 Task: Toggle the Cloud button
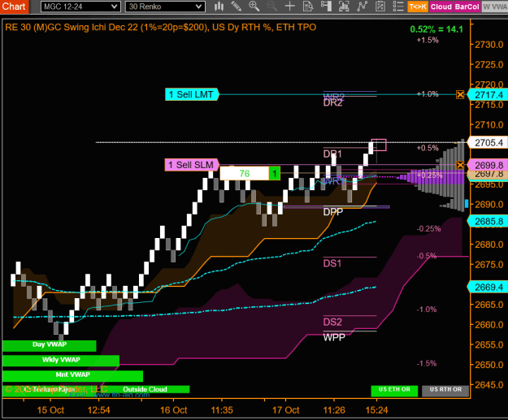pyautogui.click(x=441, y=6)
